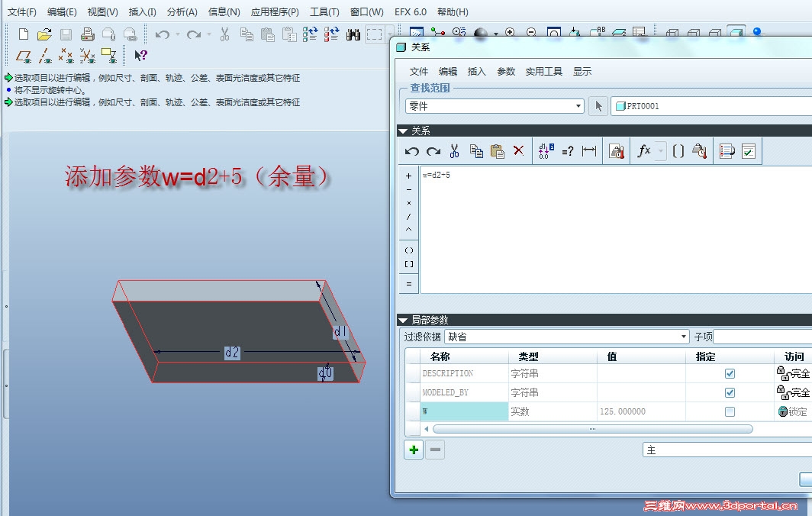The width and height of the screenshot is (812, 516).
Task: Verify relations with checkmark icon
Action: 749,151
